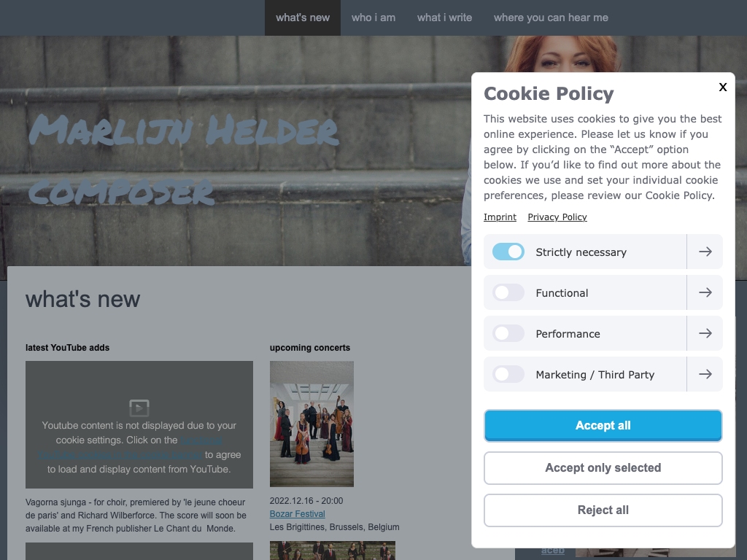
Task: Toggle the Strictly necessary cookie switch
Action: point(508,252)
